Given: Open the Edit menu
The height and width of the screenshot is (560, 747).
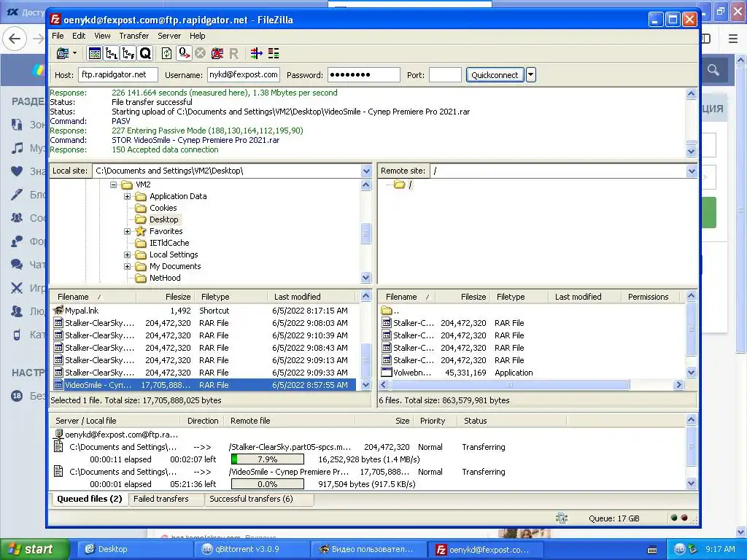Looking at the screenshot, I should 79,36.
